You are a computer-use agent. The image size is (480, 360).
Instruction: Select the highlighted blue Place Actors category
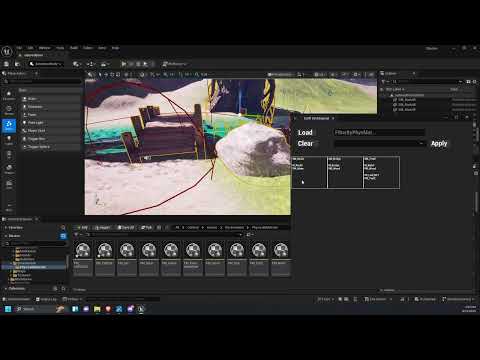(9, 125)
